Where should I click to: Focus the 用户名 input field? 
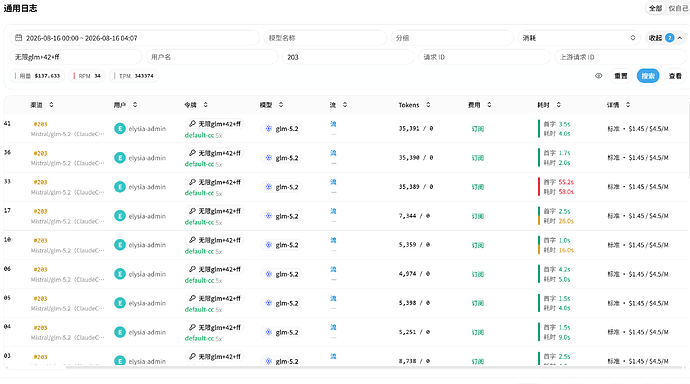212,57
